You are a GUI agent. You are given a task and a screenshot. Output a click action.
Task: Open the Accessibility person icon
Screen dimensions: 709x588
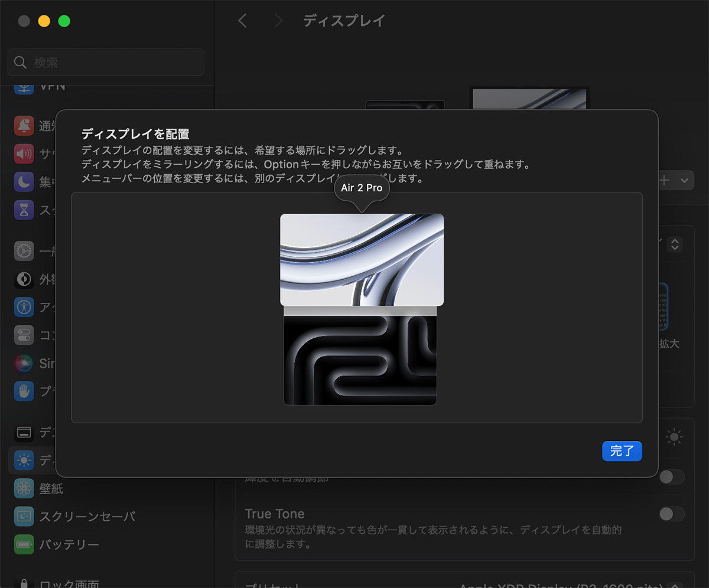(x=24, y=307)
